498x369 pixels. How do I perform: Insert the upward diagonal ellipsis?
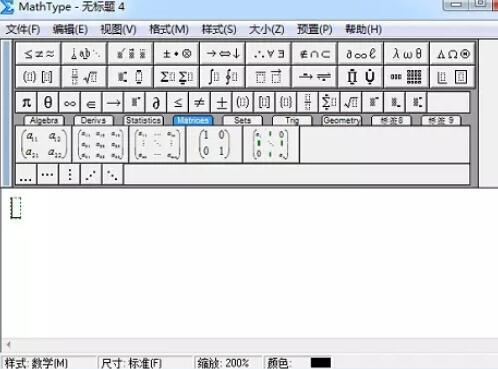point(91,174)
